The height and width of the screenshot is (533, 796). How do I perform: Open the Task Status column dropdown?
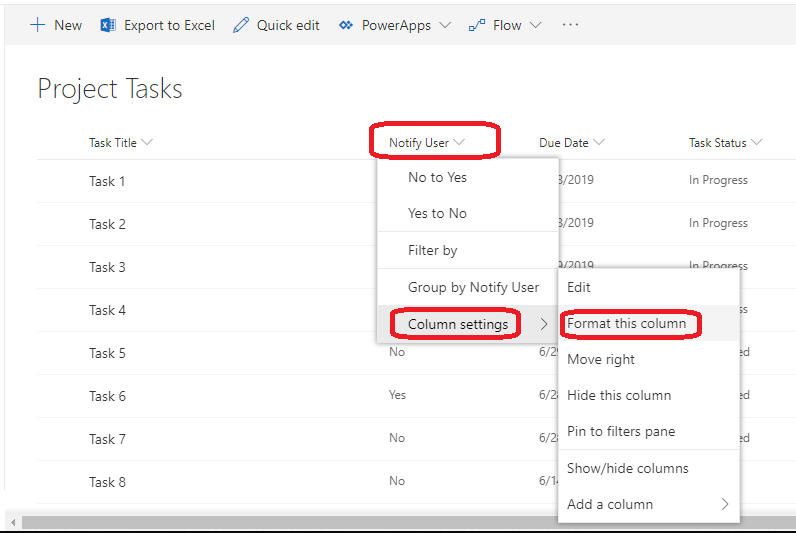(757, 142)
